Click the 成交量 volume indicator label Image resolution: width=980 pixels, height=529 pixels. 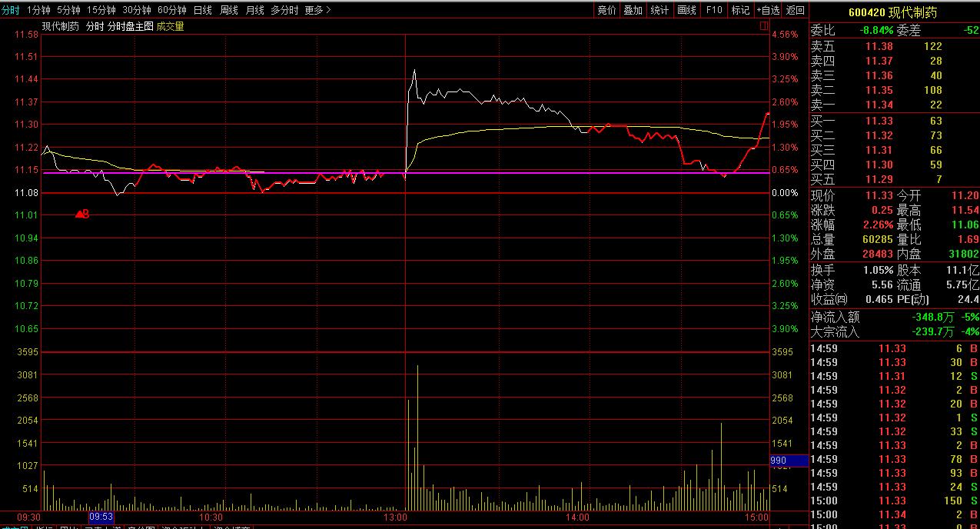(170, 26)
